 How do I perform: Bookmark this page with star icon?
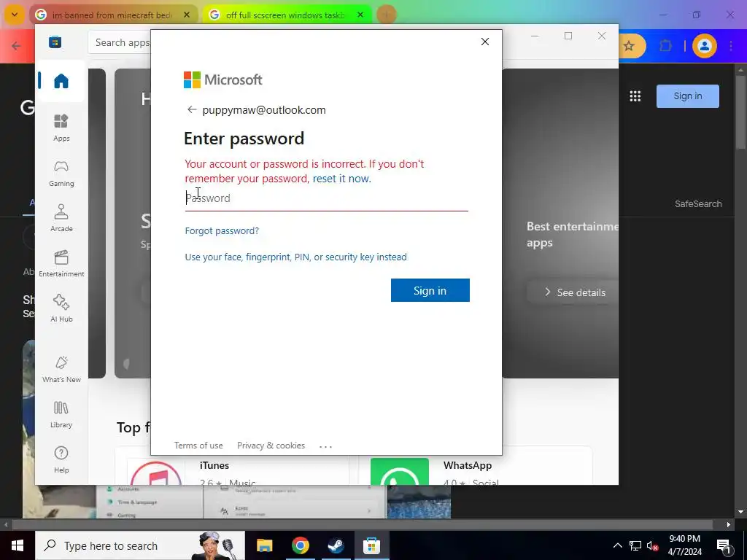(629, 46)
